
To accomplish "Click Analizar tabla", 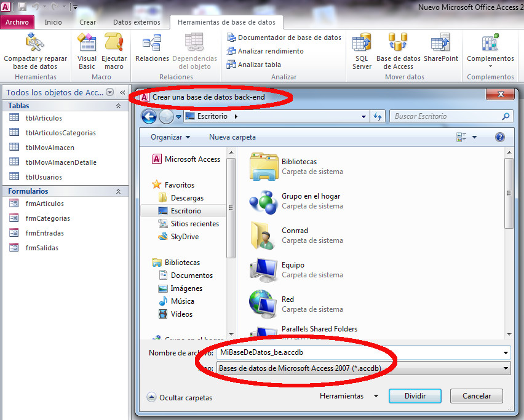I will (x=254, y=65).
